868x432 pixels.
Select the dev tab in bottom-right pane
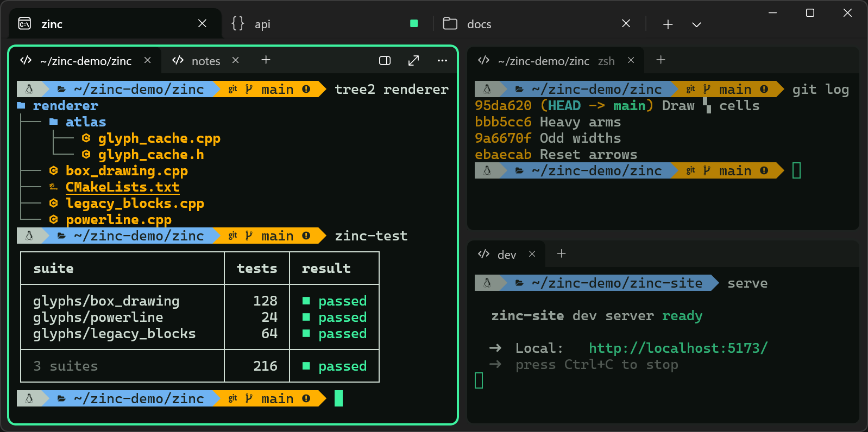[507, 255]
